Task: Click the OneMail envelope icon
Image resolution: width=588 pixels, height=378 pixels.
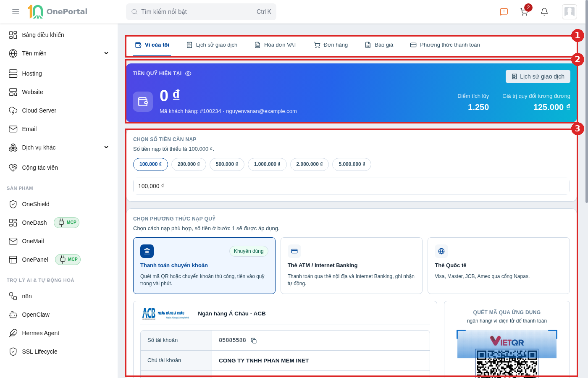Action: [13, 241]
